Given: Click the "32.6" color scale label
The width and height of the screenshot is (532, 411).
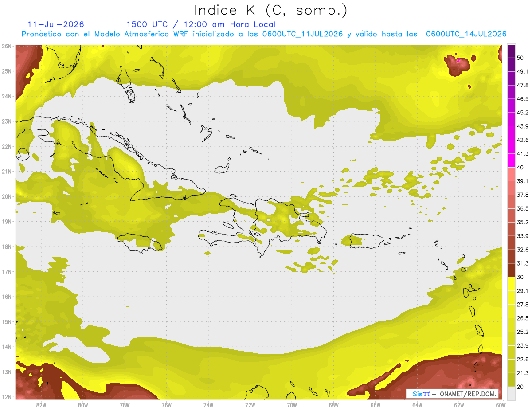Looking at the screenshot, I should [522, 250].
